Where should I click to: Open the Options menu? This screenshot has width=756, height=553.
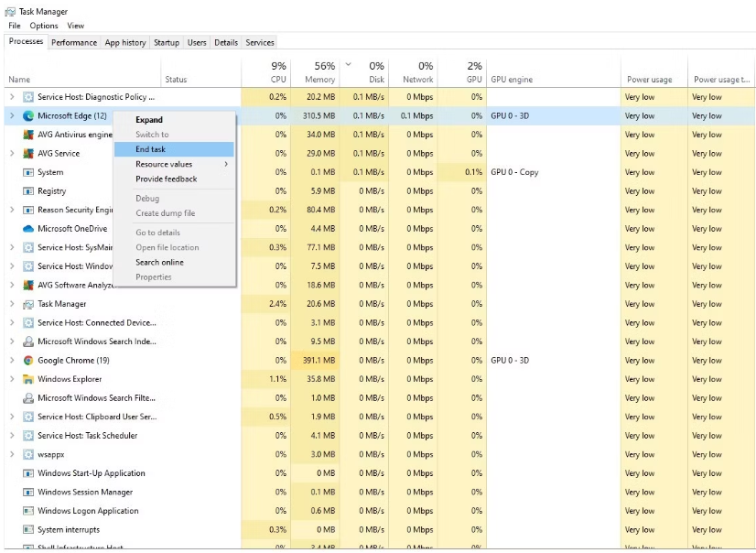click(43, 26)
